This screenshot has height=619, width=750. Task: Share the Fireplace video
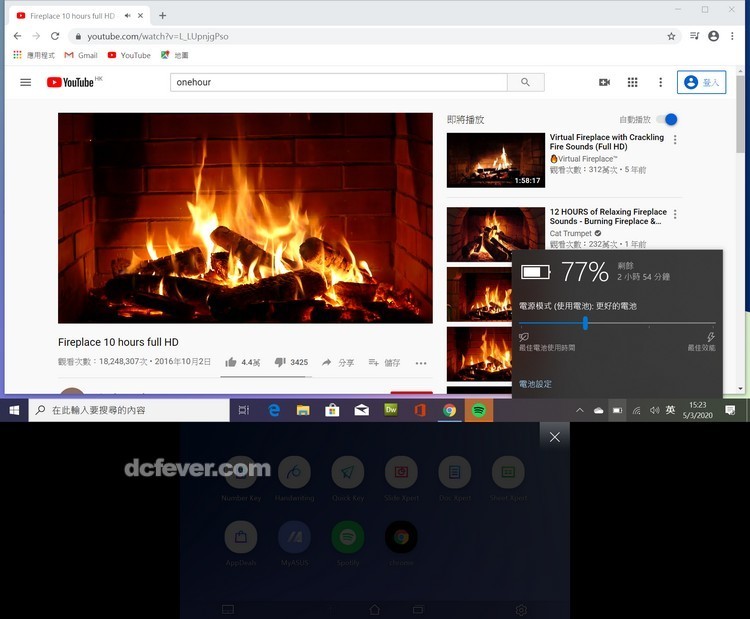pos(338,363)
